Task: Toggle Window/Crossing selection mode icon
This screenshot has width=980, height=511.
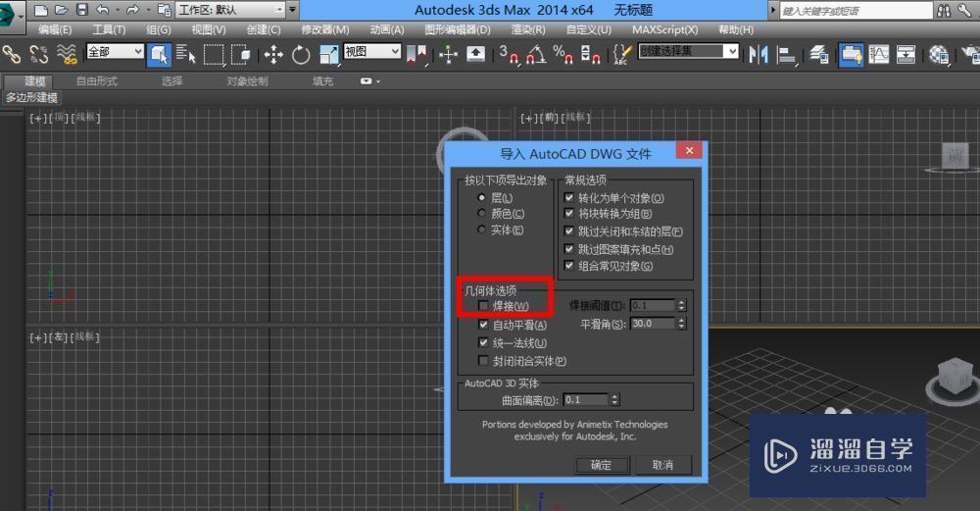Action: click(x=241, y=54)
